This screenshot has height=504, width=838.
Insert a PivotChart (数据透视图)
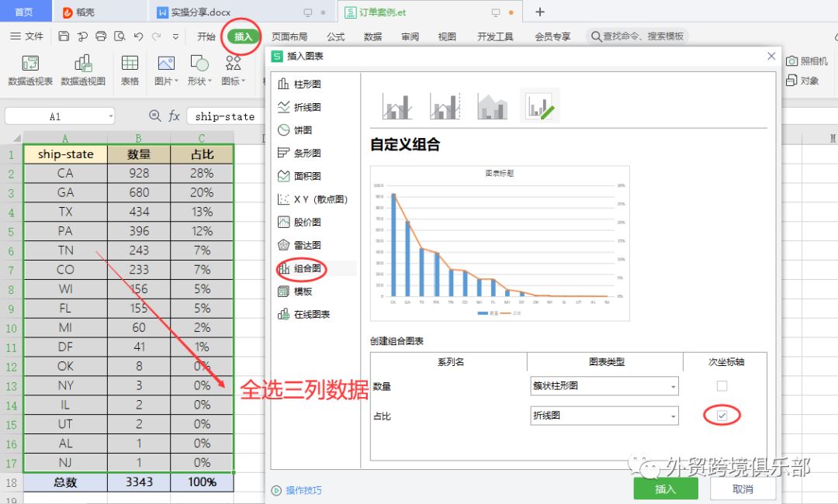[83, 70]
